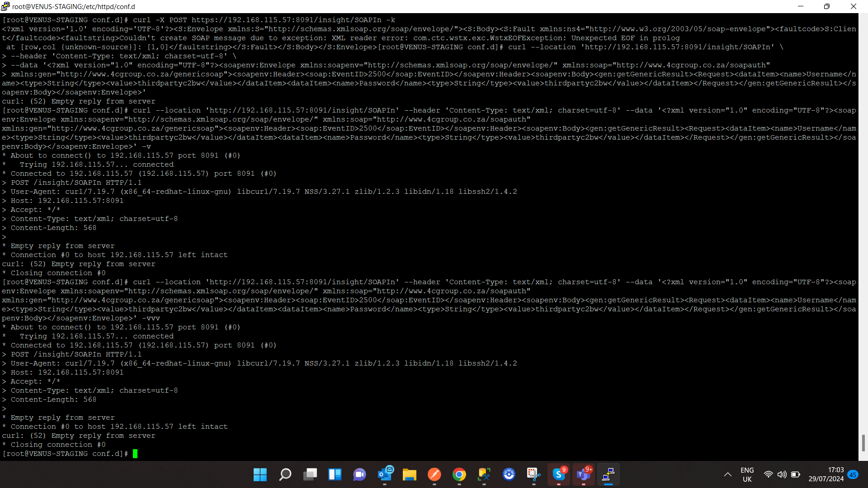Open taskbar Search
The width and height of the screenshot is (868, 488).
285,474
